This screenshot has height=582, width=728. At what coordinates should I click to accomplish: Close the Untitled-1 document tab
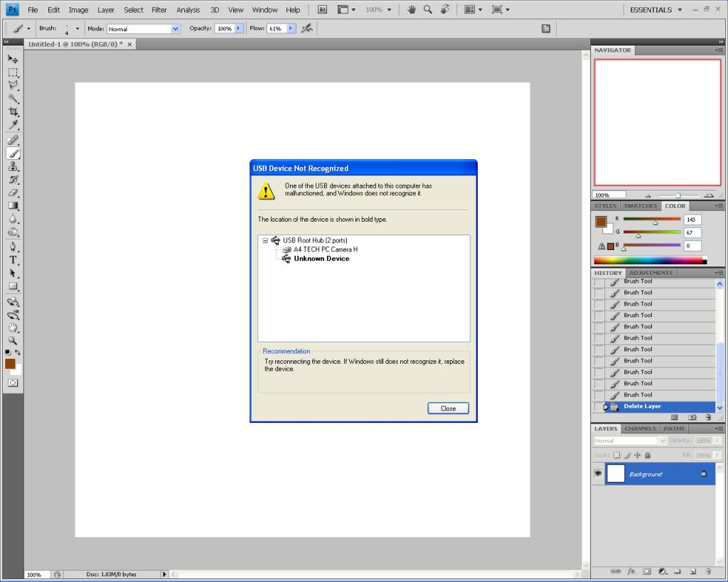(x=129, y=45)
